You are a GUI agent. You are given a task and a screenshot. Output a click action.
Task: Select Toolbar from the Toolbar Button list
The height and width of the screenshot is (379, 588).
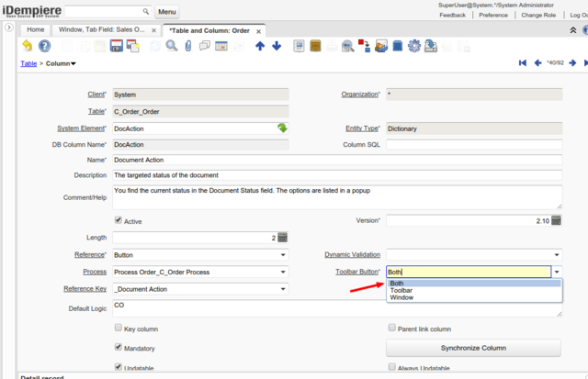pos(401,290)
